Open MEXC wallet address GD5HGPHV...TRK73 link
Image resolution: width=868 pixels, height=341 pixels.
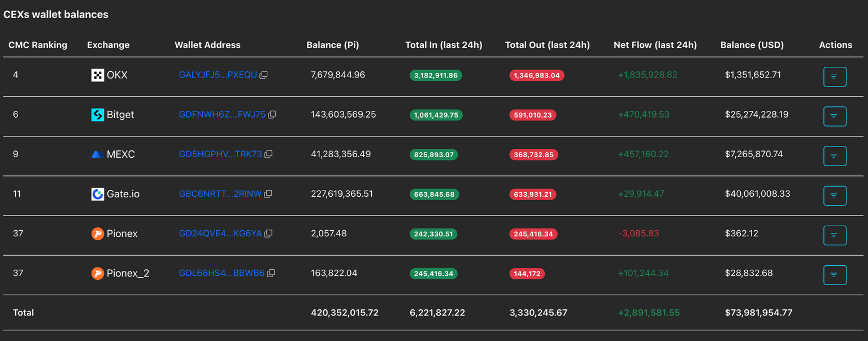(220, 154)
